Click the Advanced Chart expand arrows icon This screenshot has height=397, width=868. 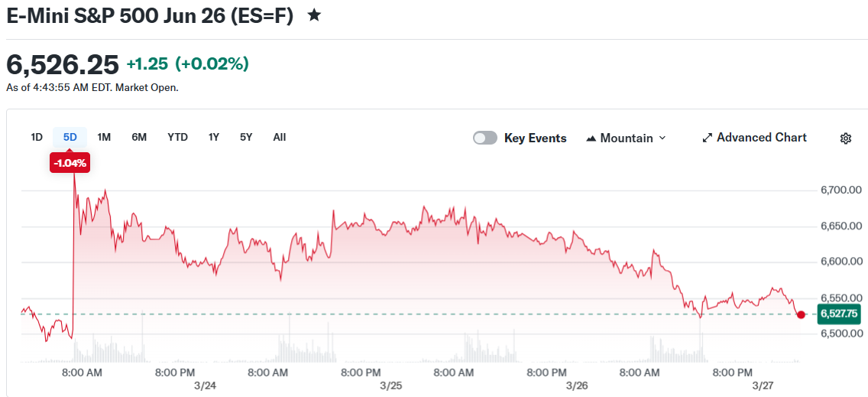(708, 138)
